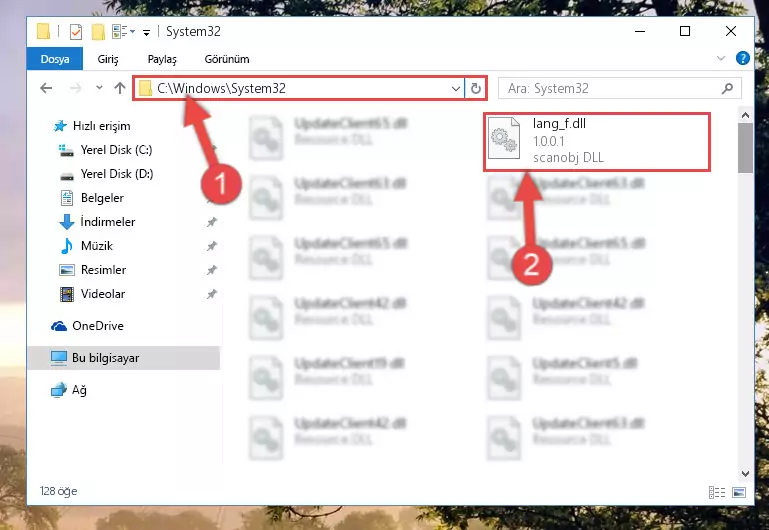
Task: Click the folder icon at title bar left
Action: [44, 32]
